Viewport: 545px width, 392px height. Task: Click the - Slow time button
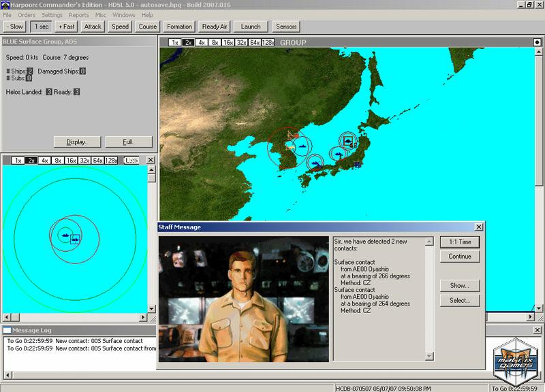15,27
